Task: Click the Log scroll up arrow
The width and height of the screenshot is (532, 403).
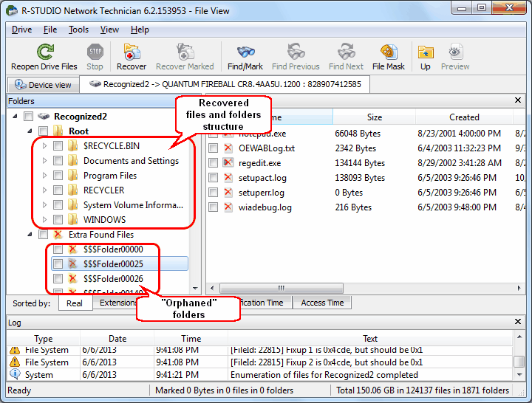Action: coord(519,337)
